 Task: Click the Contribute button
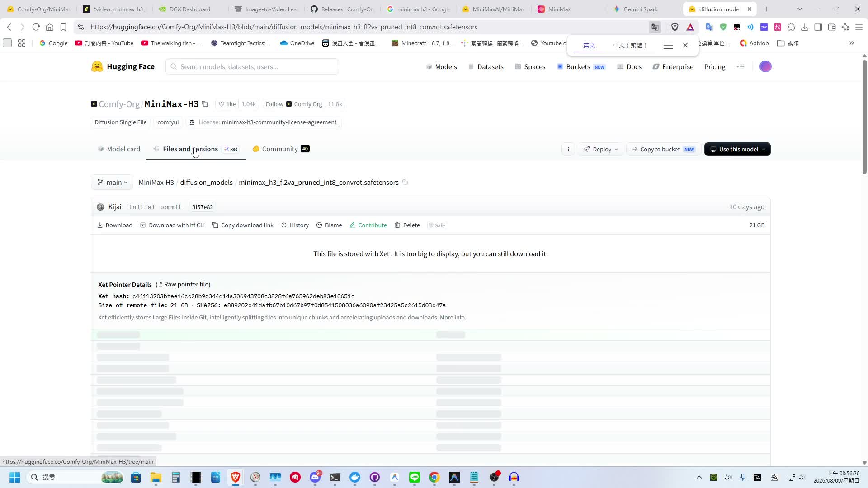pos(368,225)
